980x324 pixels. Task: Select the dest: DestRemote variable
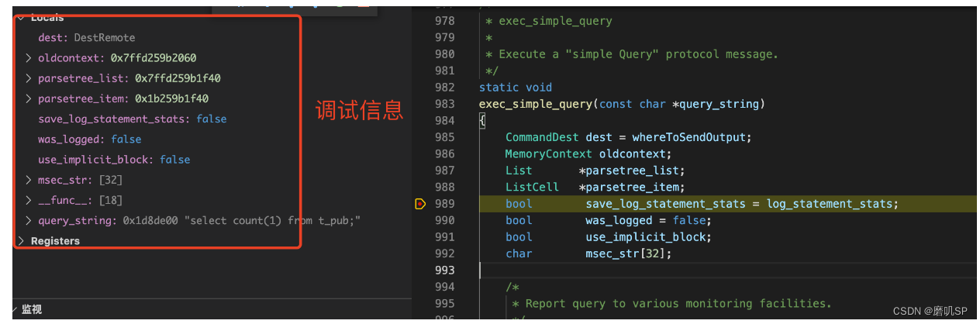point(86,38)
